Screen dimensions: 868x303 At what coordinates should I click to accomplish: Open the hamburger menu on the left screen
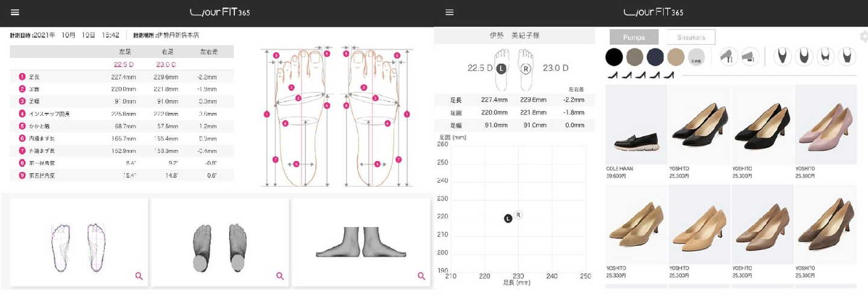point(15,13)
